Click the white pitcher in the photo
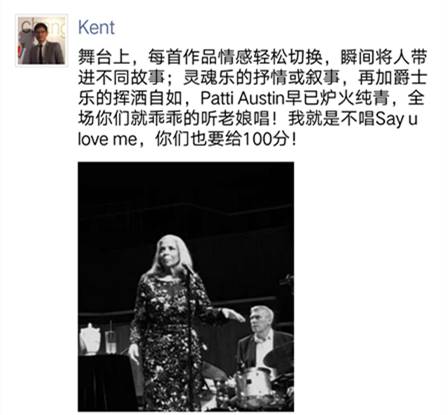The width and height of the screenshot is (448, 415). [x=90, y=338]
